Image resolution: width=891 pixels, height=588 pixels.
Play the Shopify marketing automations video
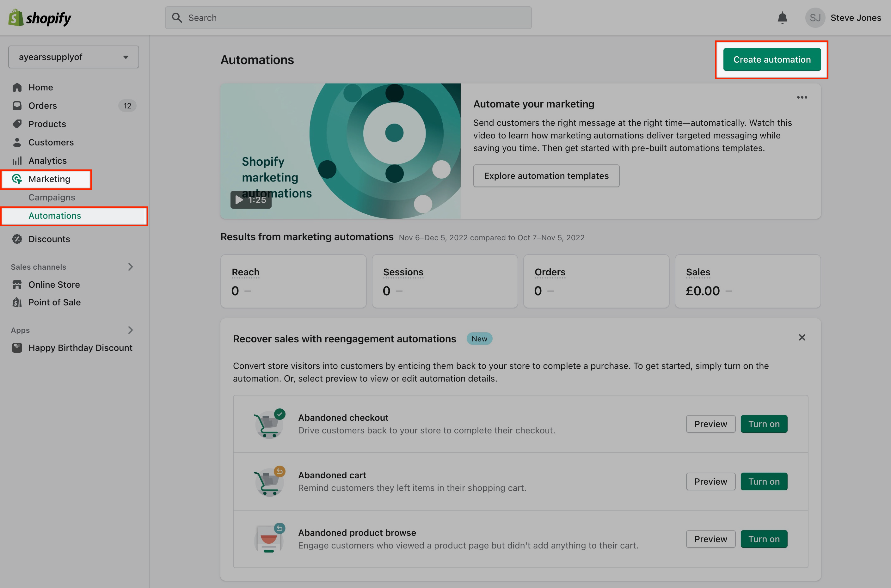click(250, 199)
